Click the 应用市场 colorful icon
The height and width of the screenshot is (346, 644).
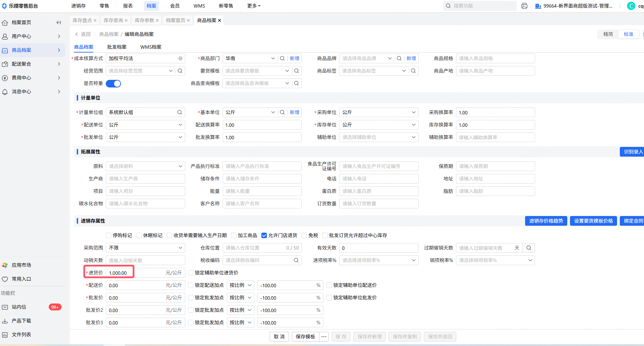(5, 265)
